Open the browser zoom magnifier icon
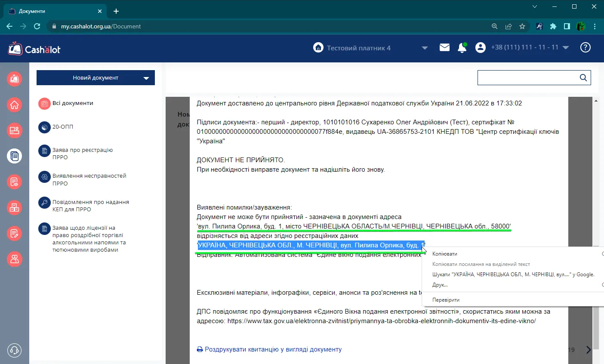This screenshot has height=364, width=604. coord(495,26)
